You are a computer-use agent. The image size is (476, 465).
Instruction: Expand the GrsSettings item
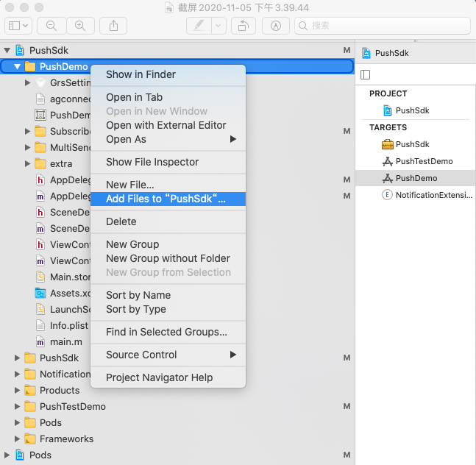(28, 82)
